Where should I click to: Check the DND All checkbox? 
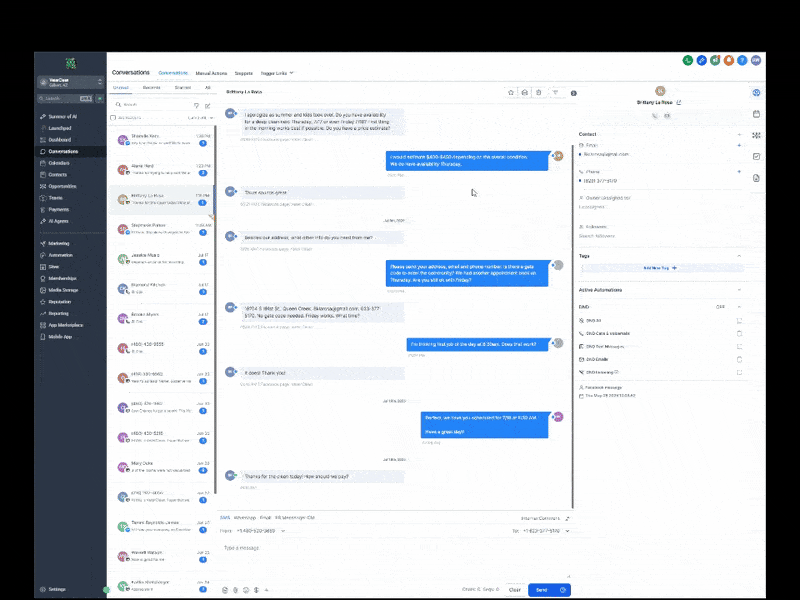point(739,320)
